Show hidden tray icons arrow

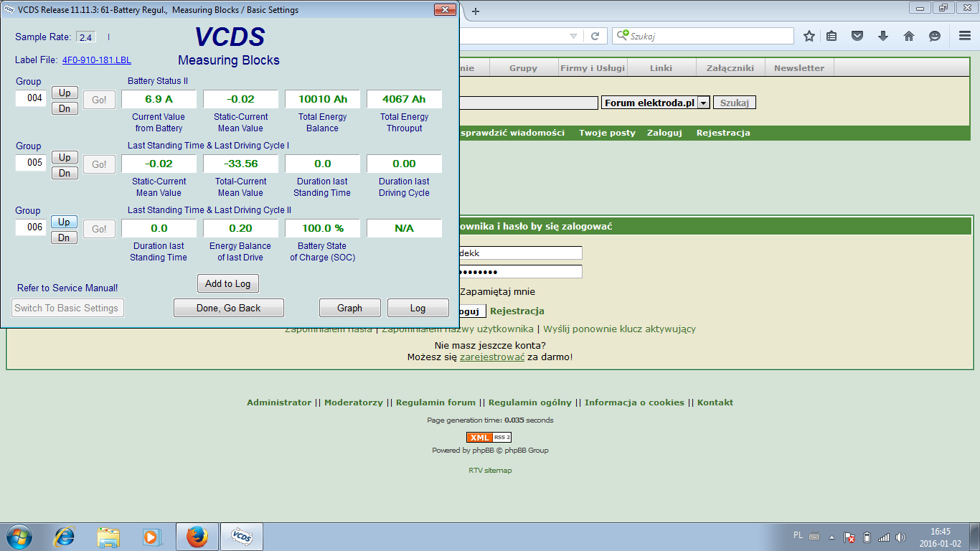click(832, 537)
